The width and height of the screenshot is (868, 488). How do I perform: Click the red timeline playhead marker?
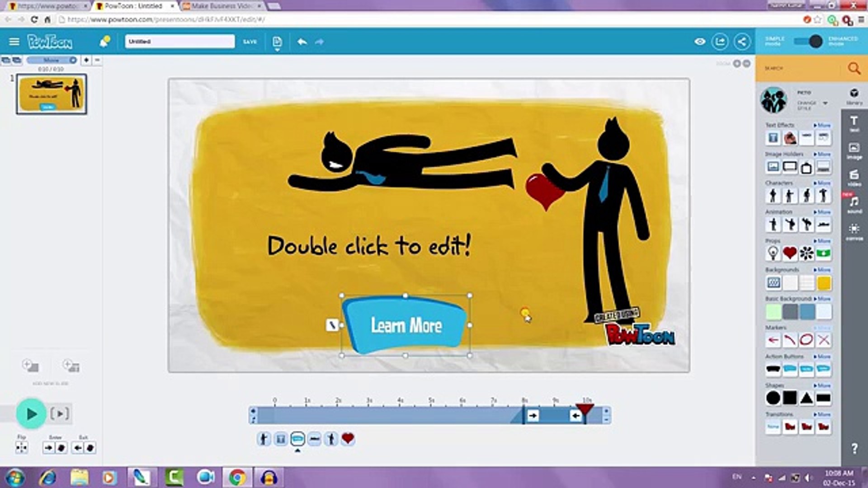point(585,409)
